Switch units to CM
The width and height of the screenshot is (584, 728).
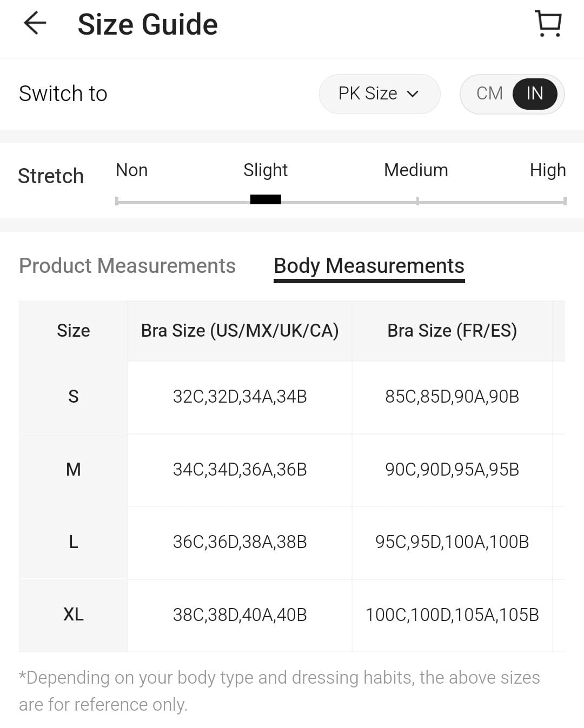(x=489, y=93)
